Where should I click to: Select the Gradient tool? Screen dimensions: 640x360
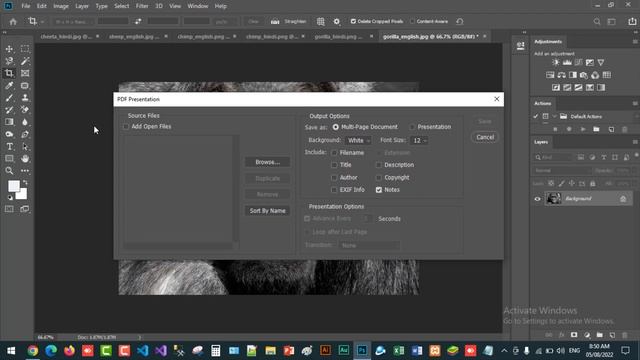9,122
